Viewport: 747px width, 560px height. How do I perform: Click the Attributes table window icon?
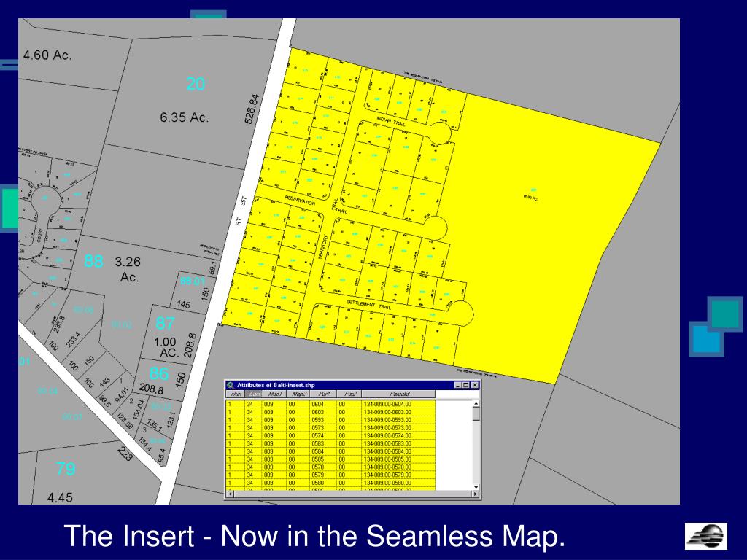point(231,385)
